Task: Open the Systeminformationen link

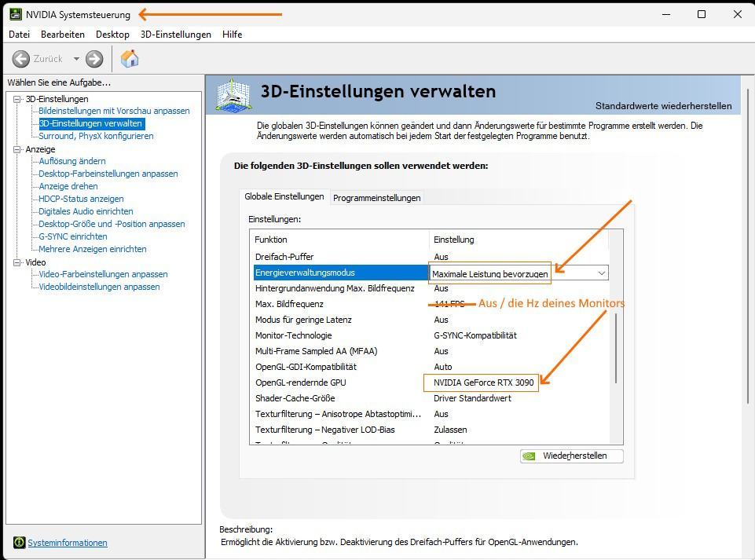Action: tap(68, 543)
